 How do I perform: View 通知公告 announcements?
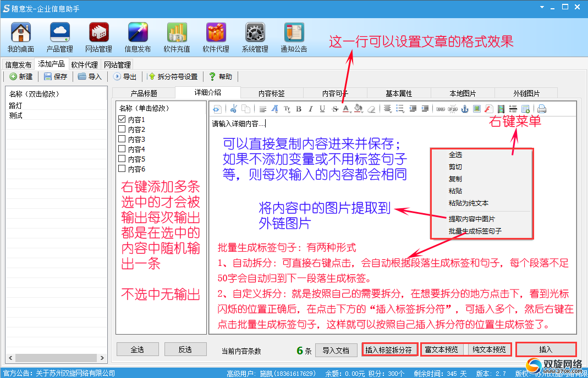294,37
